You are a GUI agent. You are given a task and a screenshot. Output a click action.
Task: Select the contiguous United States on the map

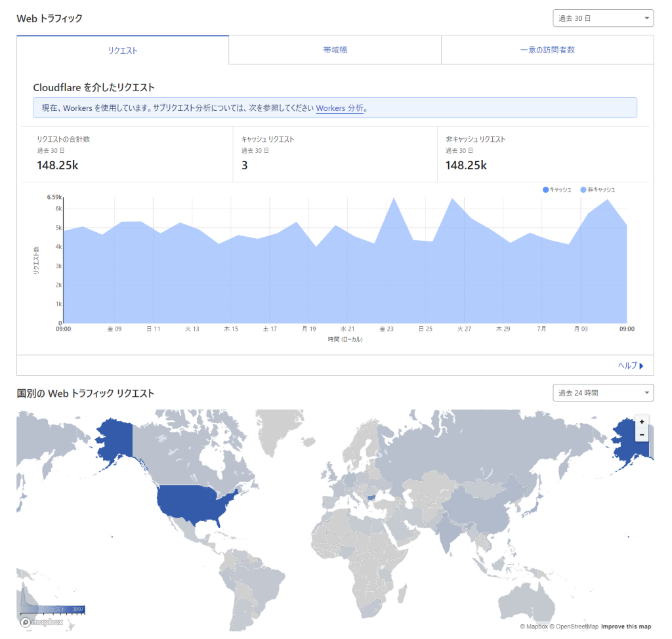(194, 505)
